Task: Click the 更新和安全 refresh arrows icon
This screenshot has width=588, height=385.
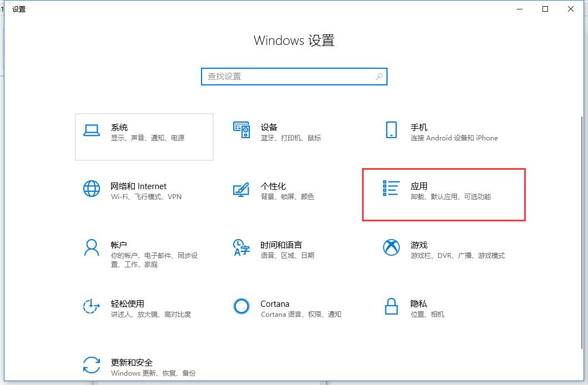Action: [x=91, y=365]
